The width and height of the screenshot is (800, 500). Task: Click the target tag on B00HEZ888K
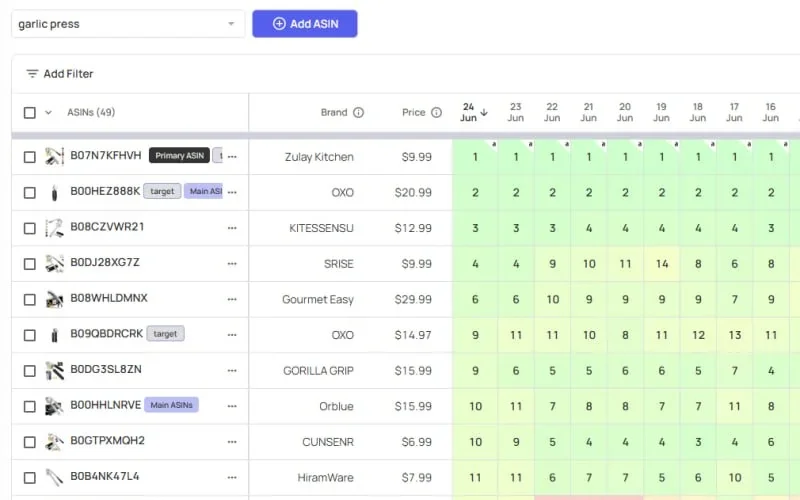point(162,191)
